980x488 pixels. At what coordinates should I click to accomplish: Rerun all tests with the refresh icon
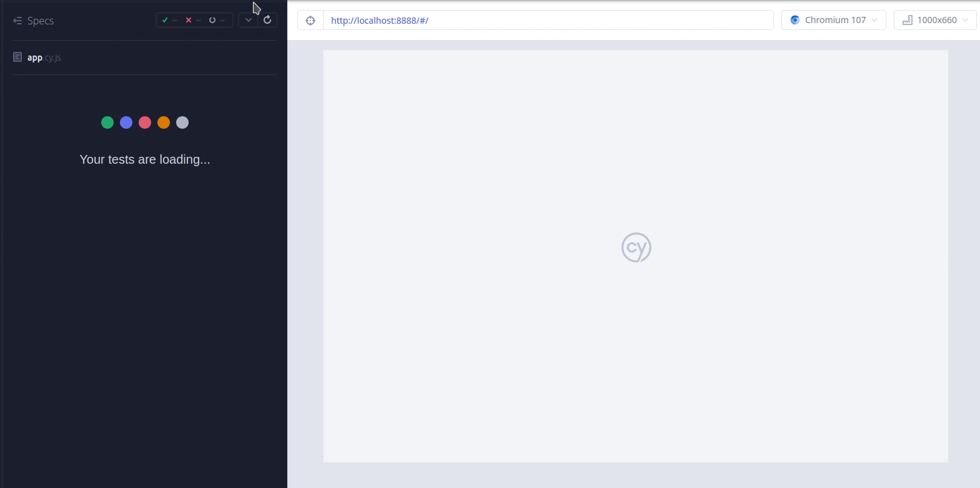point(267,20)
